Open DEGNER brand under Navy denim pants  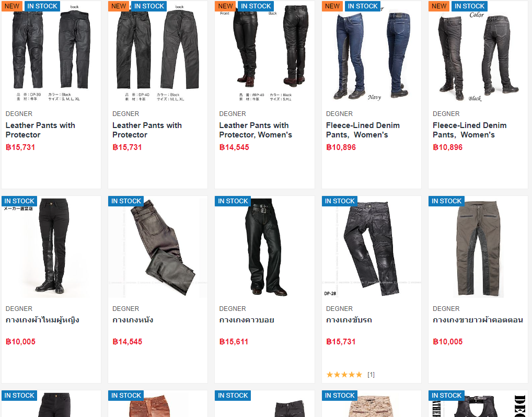tap(339, 114)
